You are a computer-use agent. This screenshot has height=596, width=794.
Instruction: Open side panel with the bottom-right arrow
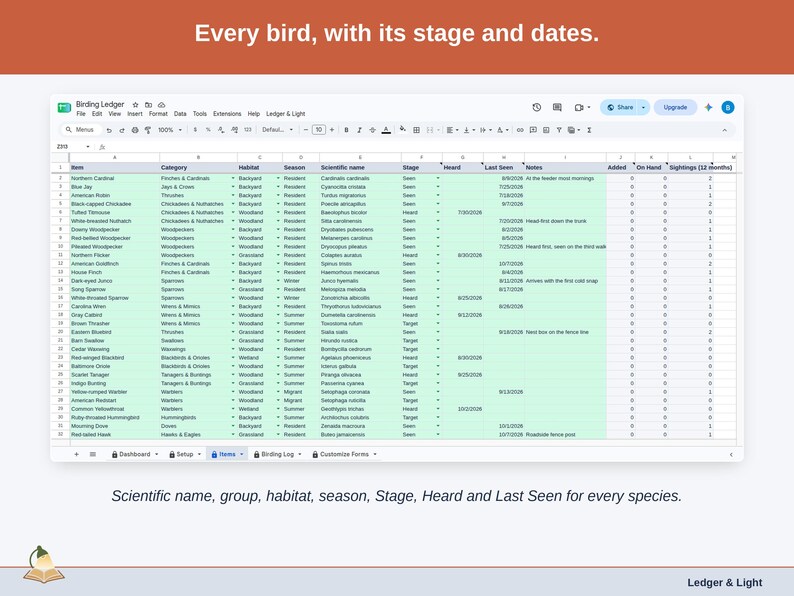point(731,455)
